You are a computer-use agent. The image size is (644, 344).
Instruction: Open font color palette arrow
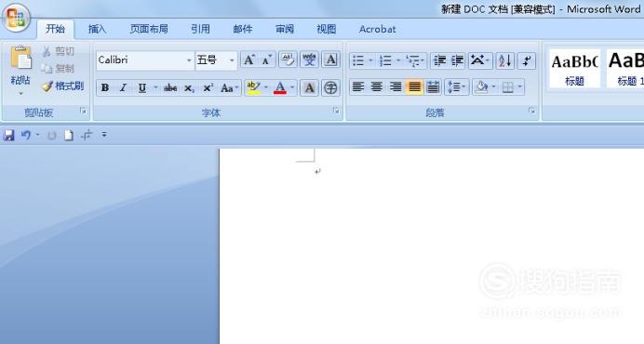(x=292, y=87)
